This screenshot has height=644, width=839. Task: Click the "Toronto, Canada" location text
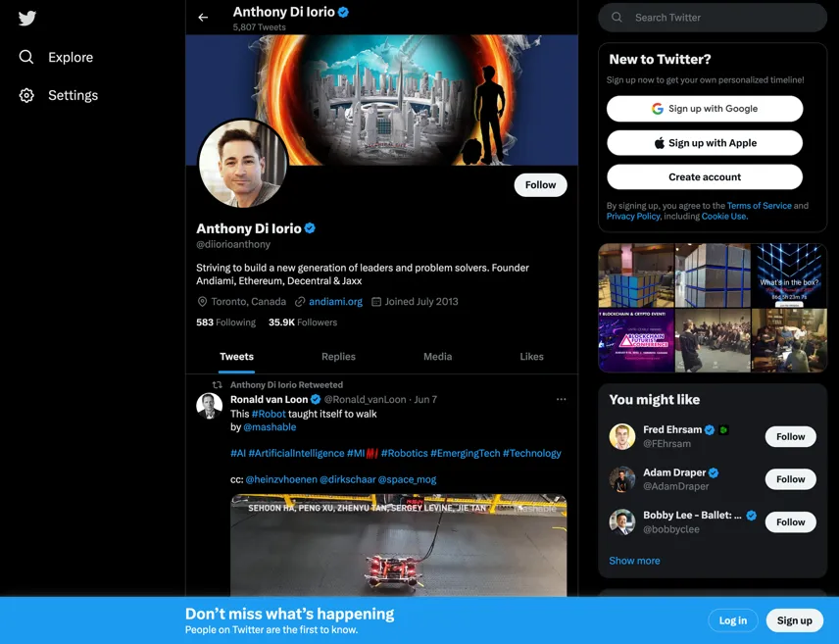(248, 302)
